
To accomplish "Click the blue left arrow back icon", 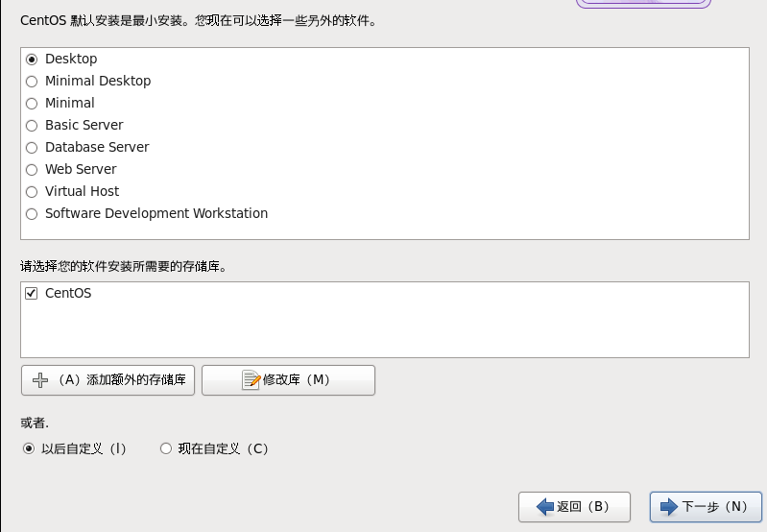I will click(x=545, y=506).
